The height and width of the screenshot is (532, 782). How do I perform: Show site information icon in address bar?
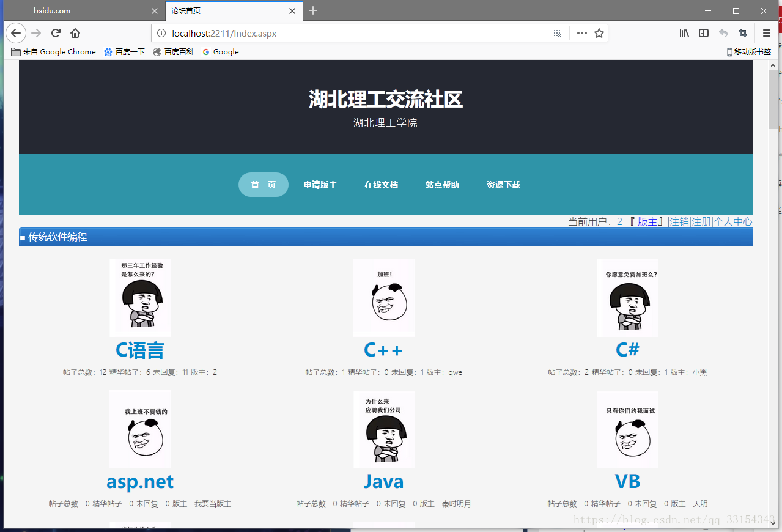point(161,34)
